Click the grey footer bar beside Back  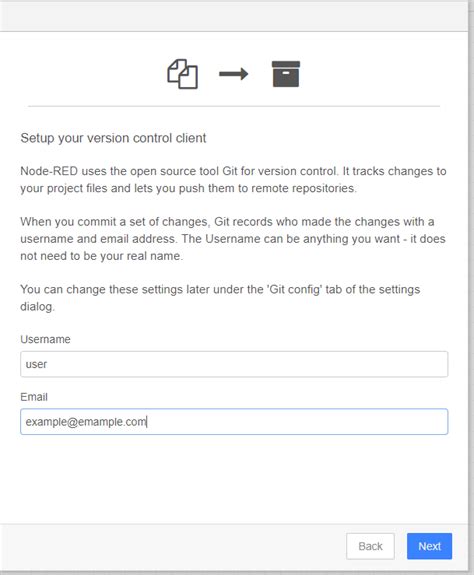click(172, 546)
